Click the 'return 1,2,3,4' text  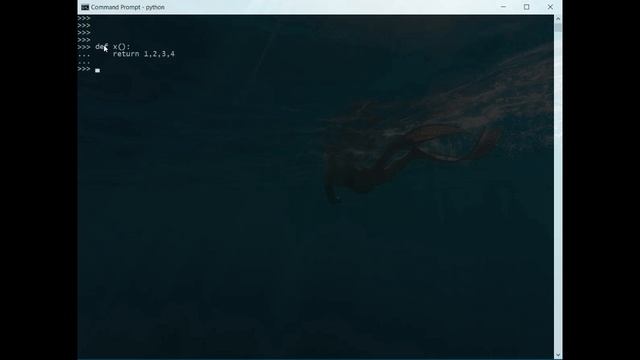[x=144, y=54]
